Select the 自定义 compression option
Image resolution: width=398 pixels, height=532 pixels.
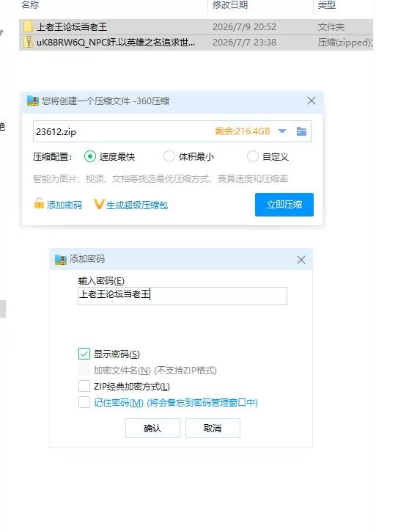(x=253, y=156)
